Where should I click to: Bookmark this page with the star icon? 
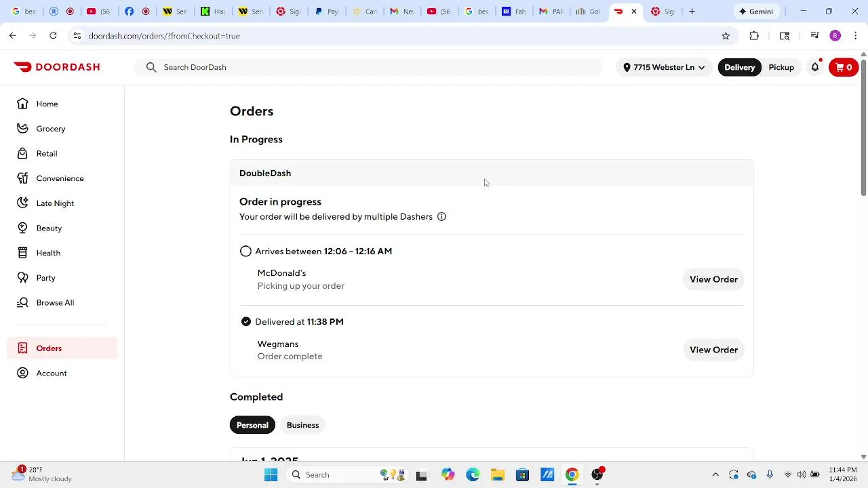pyautogui.click(x=726, y=36)
